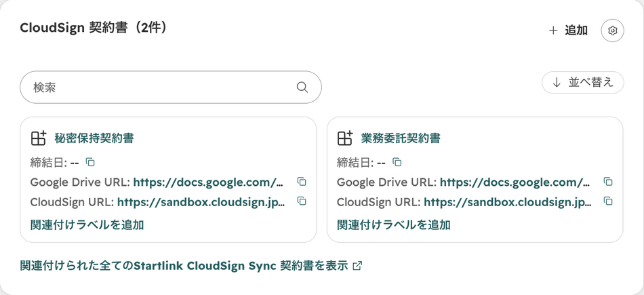Click 締結日 label in 業務委託契約書 card
The image size is (644, 295).
click(355, 163)
